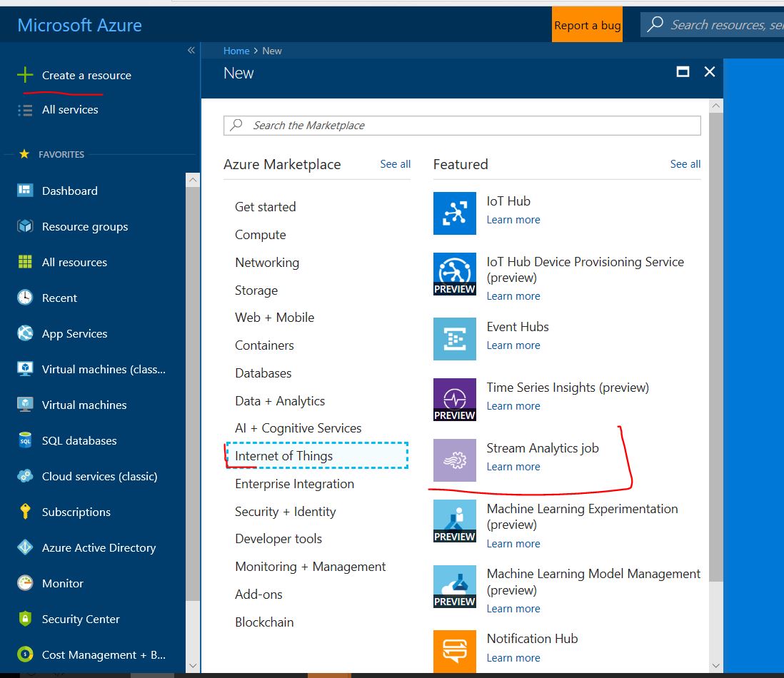
Task: Select the Developer tools category
Action: pyautogui.click(x=278, y=539)
